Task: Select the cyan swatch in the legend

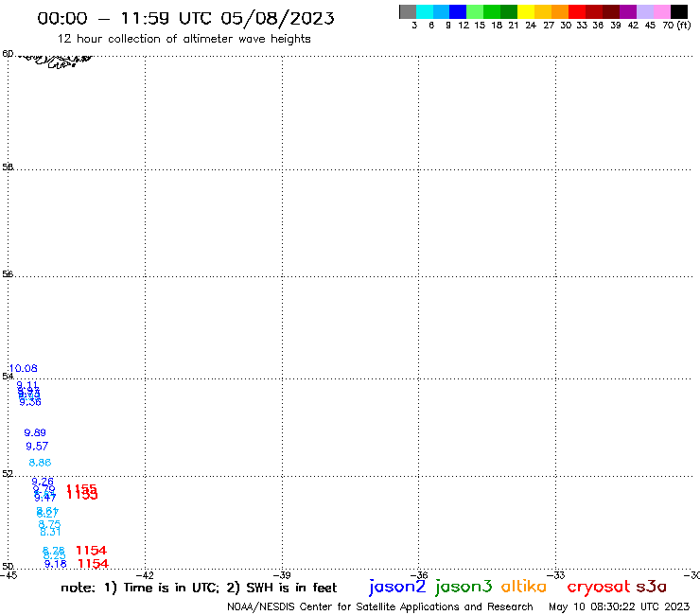Action: 425,11
